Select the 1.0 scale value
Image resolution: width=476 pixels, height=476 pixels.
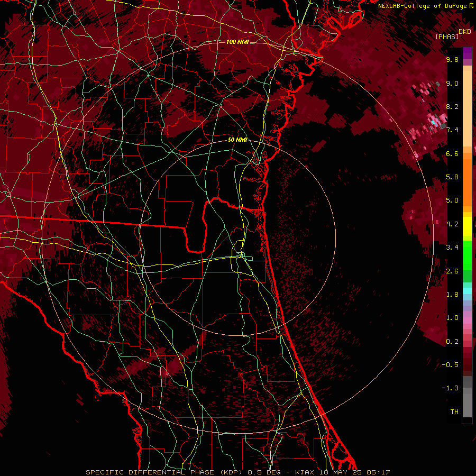452,318
